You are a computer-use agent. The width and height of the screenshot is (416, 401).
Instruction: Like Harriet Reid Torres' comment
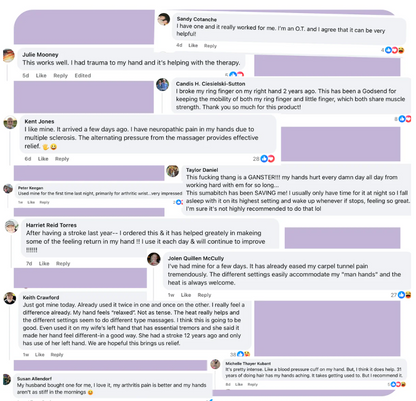(x=44, y=263)
